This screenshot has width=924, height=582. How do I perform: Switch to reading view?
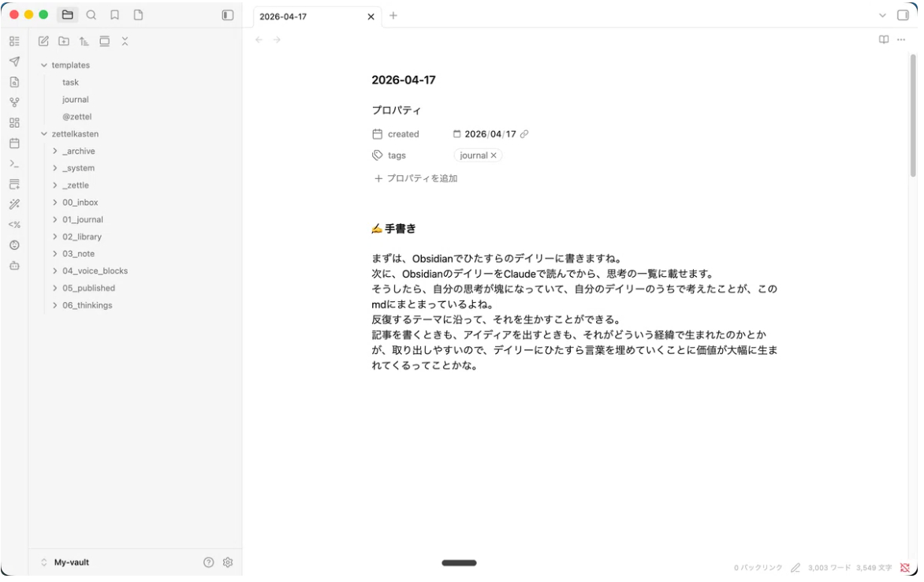point(883,40)
